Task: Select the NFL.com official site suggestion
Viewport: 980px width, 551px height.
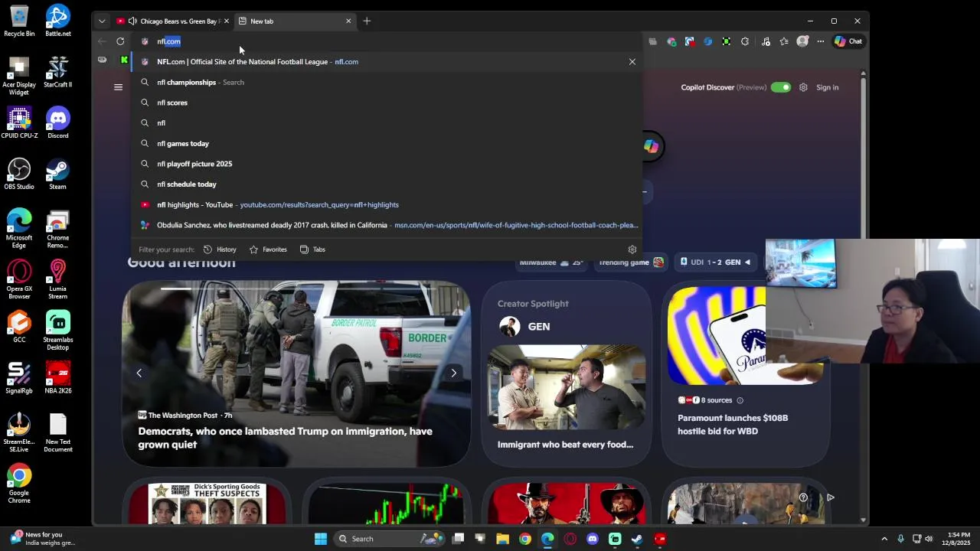Action: coord(387,62)
